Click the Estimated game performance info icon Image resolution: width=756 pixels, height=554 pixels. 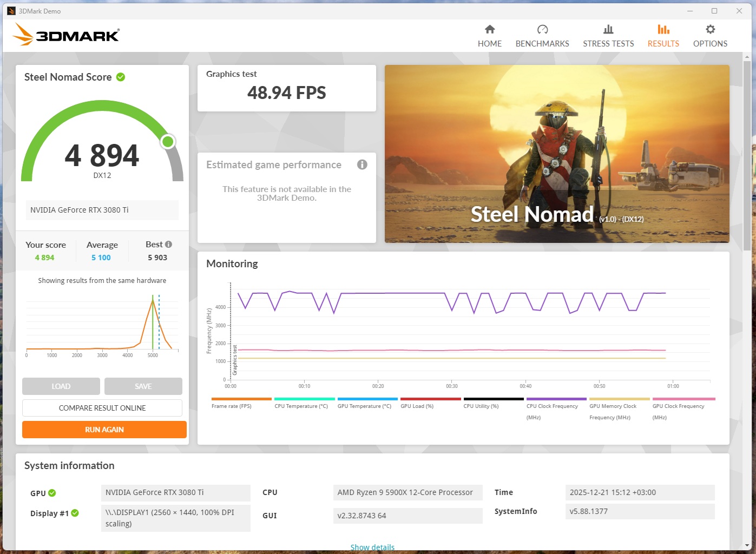363,164
